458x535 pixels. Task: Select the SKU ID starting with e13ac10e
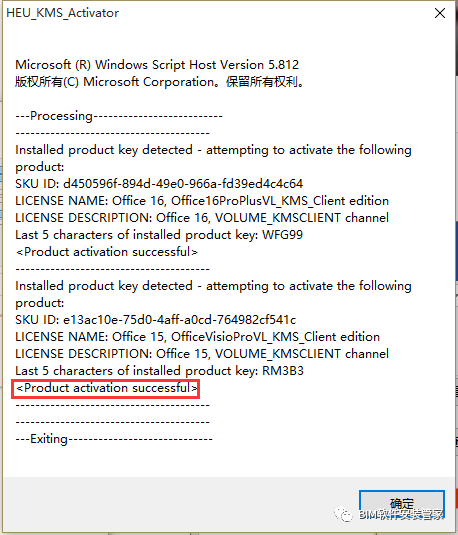point(156,320)
